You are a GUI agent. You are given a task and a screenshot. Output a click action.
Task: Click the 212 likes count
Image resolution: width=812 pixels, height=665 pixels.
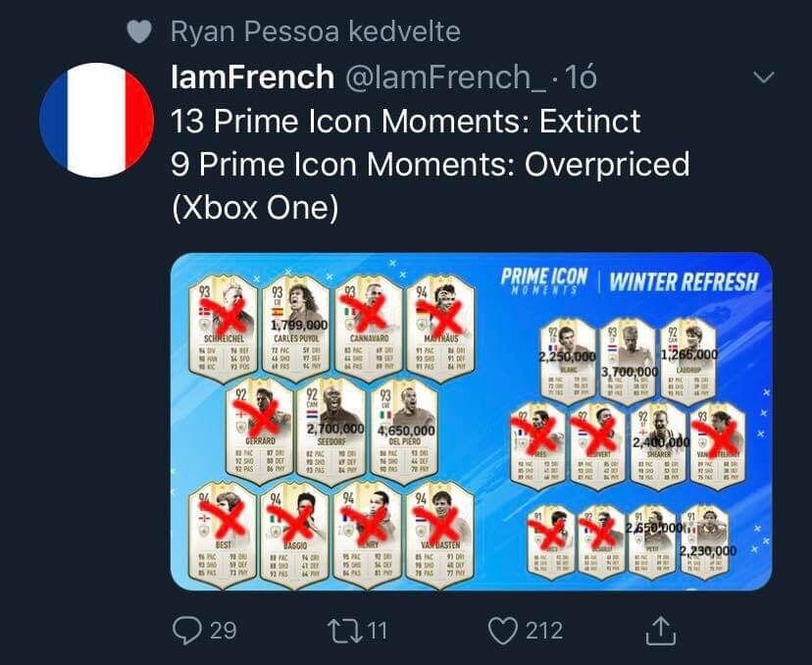pyautogui.click(x=544, y=630)
